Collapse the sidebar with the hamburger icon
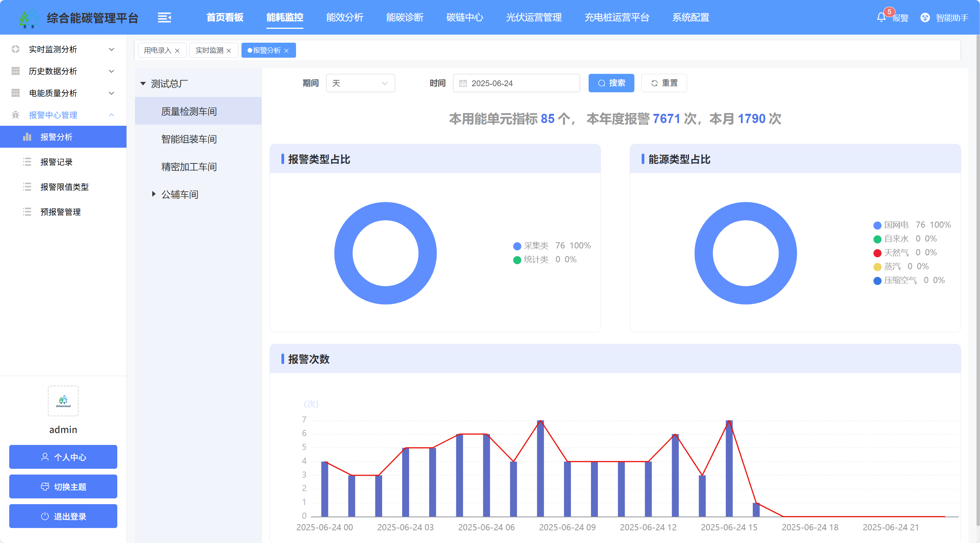980x543 pixels. (x=165, y=17)
